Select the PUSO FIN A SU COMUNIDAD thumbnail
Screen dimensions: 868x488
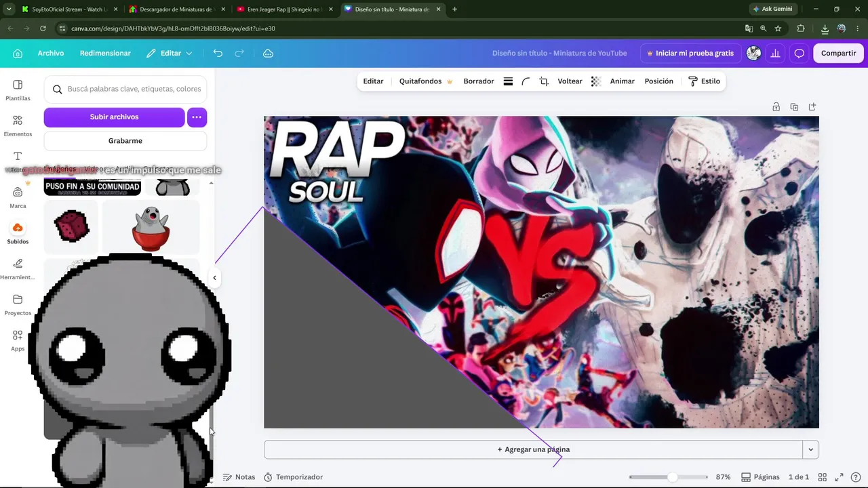coord(92,186)
